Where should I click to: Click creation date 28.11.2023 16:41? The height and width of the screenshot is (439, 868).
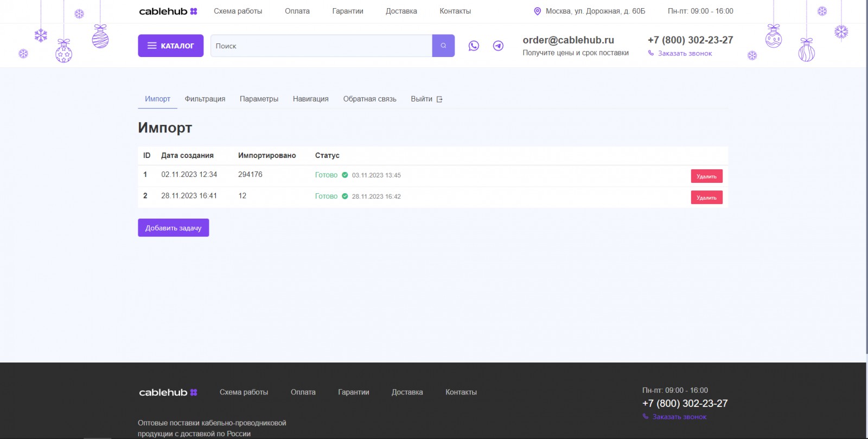(189, 195)
